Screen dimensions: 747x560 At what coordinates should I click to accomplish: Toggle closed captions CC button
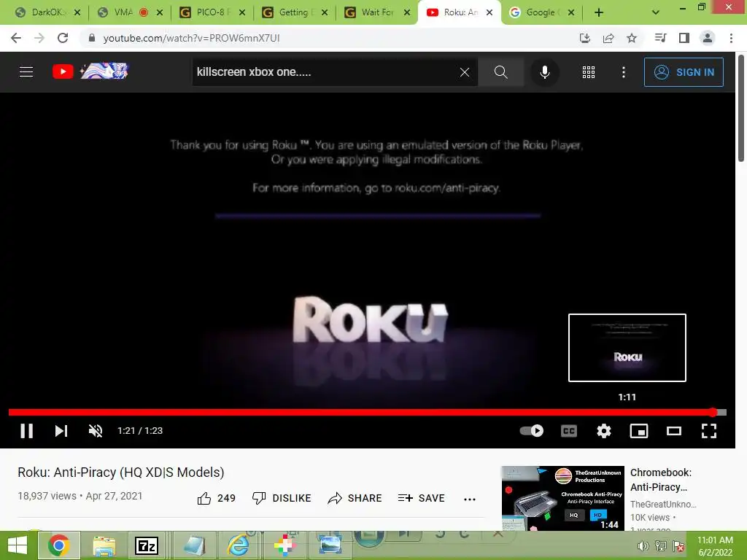[x=569, y=430]
